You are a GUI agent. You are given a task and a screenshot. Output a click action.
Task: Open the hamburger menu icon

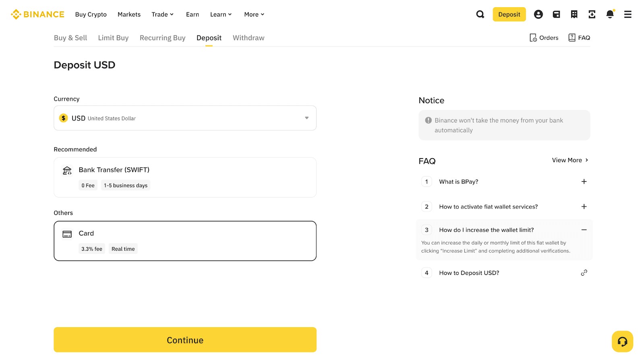627,14
